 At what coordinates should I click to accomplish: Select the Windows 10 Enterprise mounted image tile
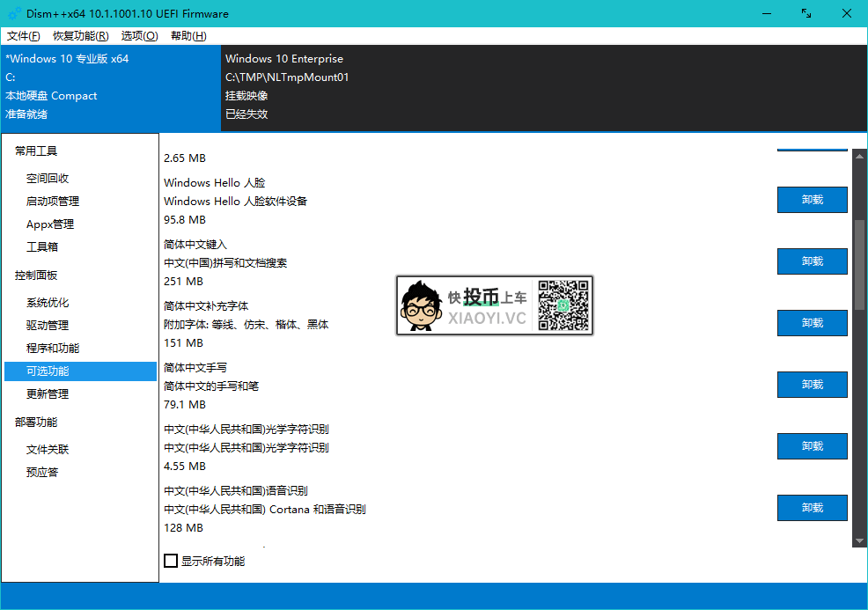tap(544, 88)
